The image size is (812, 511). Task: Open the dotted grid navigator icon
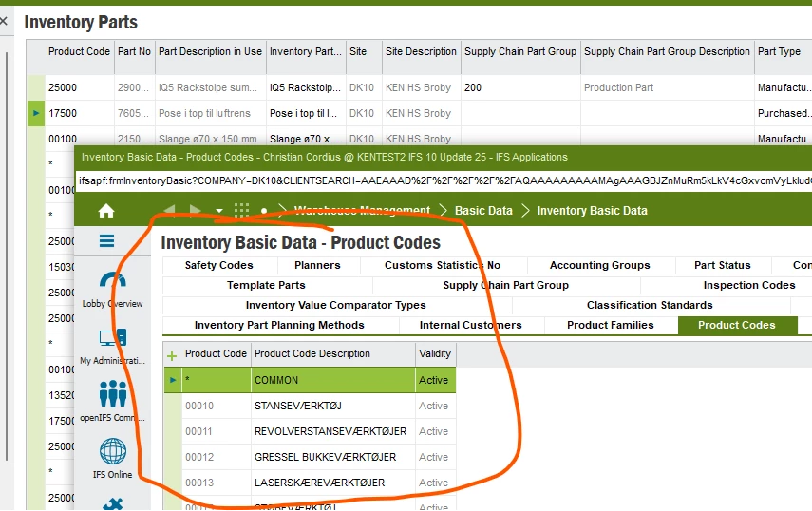point(241,210)
